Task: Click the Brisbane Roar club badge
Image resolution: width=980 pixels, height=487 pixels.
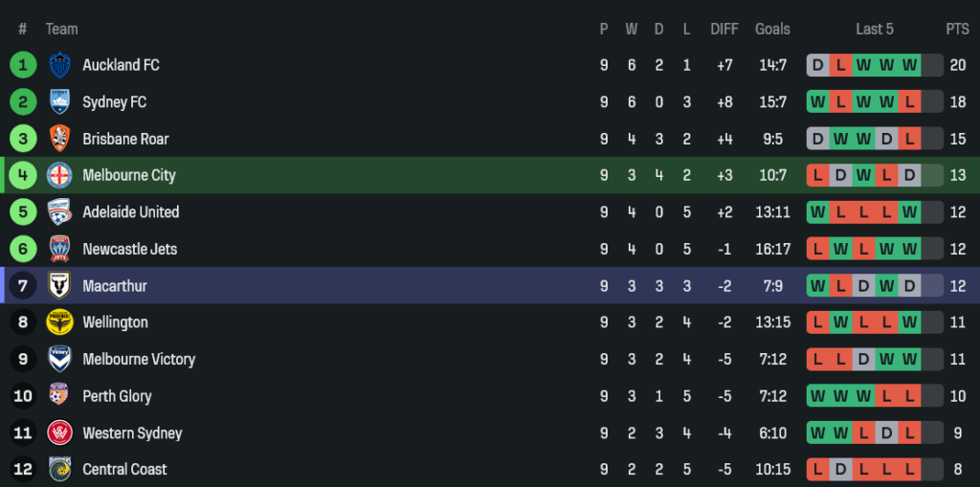Action: (x=59, y=139)
